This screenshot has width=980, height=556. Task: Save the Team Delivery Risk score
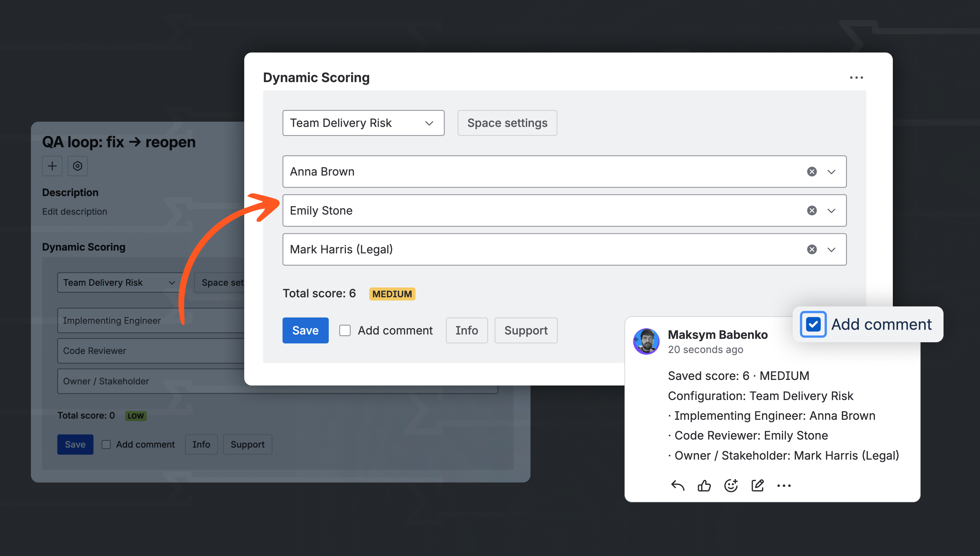(x=305, y=330)
